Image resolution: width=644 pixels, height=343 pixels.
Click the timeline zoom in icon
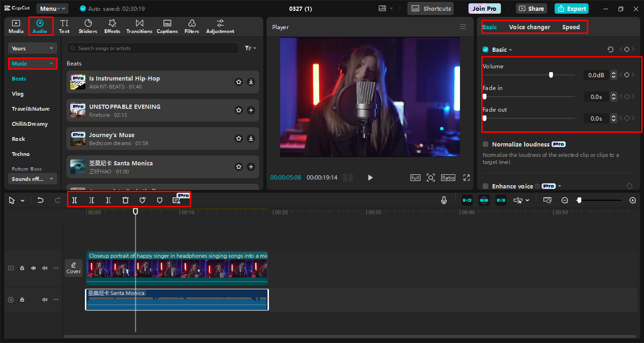coord(633,200)
